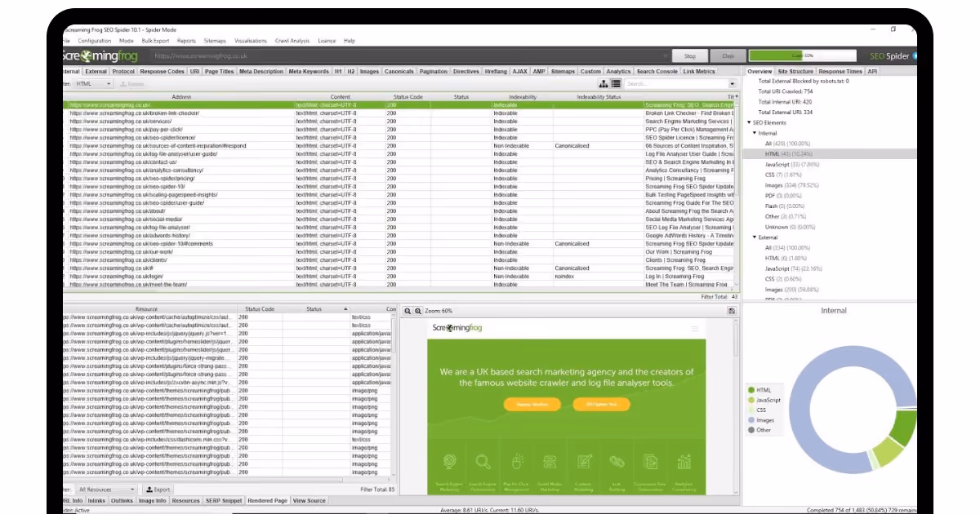Switch to the SERP Snippet tab

pos(224,500)
